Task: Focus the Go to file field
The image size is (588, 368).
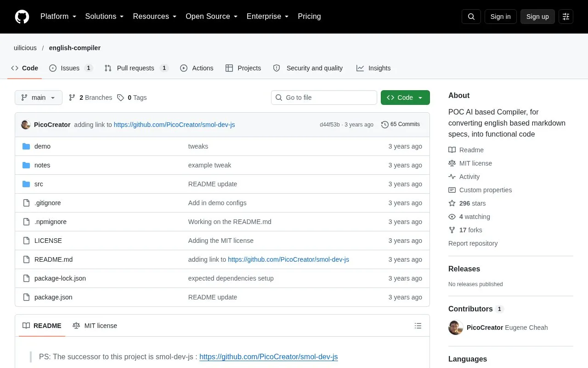Action: coord(324,98)
